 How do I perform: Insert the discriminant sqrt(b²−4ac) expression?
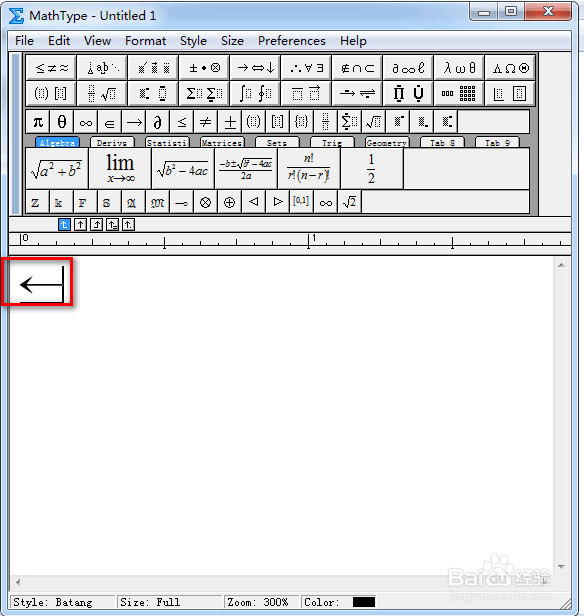[183, 169]
